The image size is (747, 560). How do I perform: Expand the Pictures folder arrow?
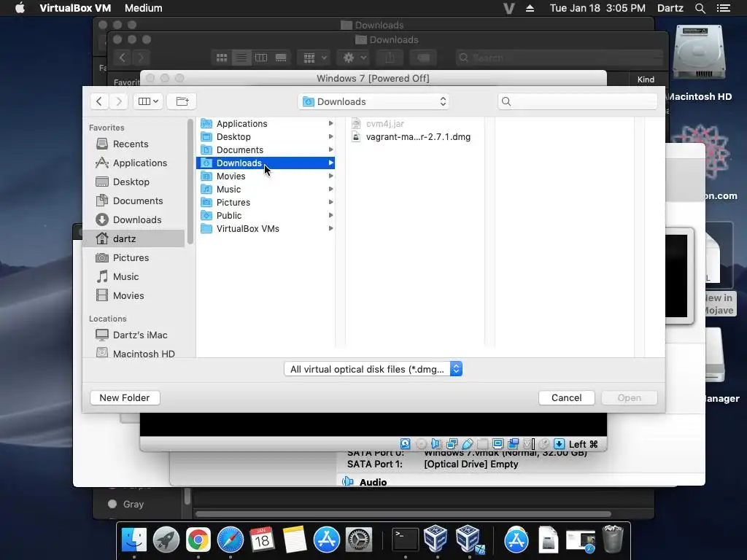click(x=330, y=203)
